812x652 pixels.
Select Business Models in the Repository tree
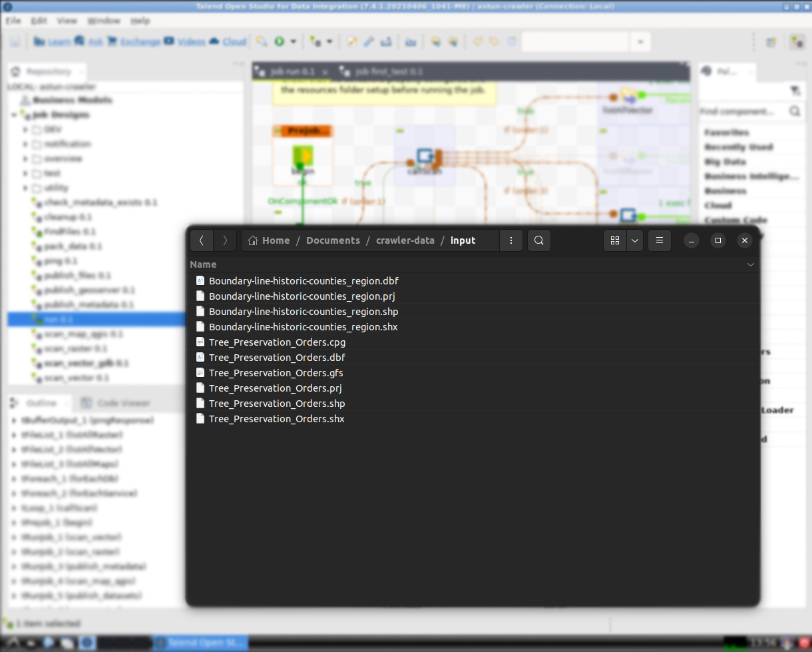tap(73, 100)
